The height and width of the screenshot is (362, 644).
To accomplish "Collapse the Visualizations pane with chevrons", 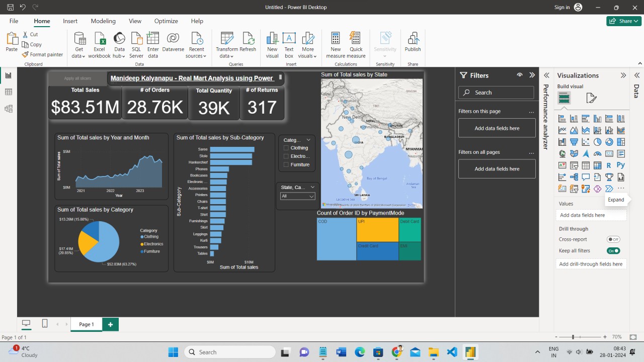I will coord(623,75).
